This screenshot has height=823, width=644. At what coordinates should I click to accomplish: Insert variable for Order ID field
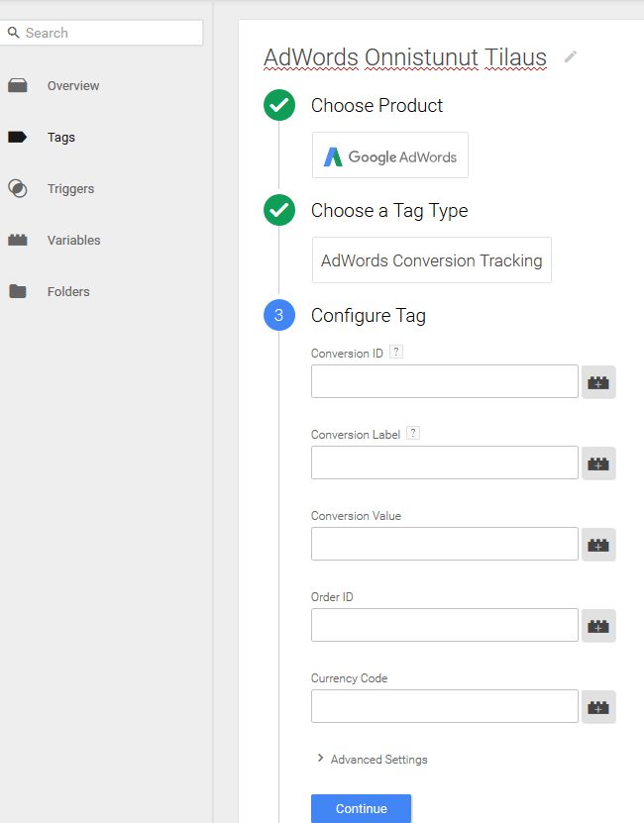coord(598,626)
